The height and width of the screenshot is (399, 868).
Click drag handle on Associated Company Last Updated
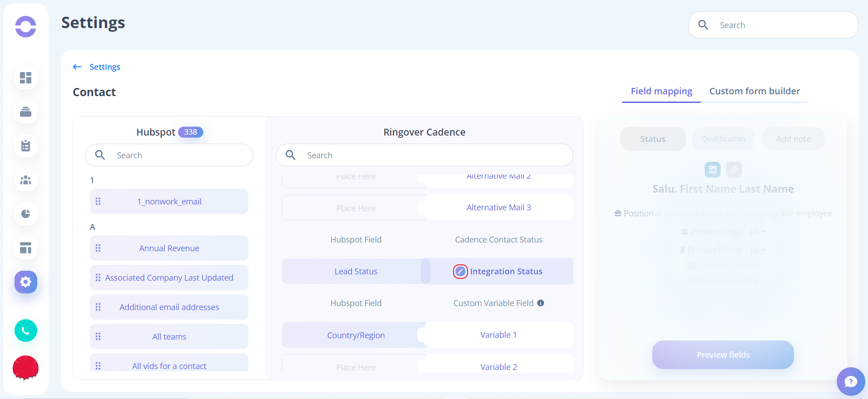[x=98, y=277]
